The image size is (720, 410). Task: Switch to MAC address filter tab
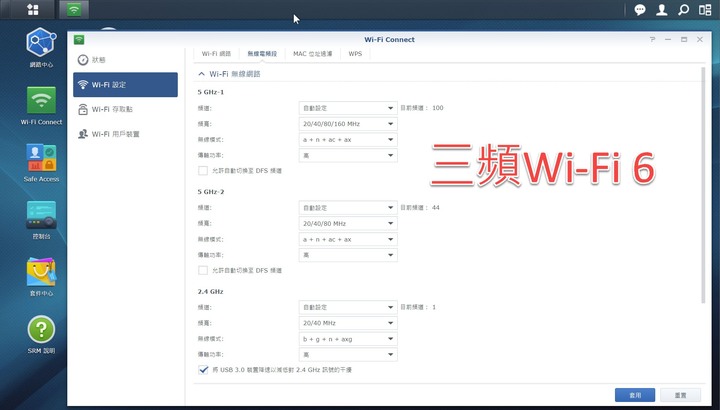coord(313,54)
